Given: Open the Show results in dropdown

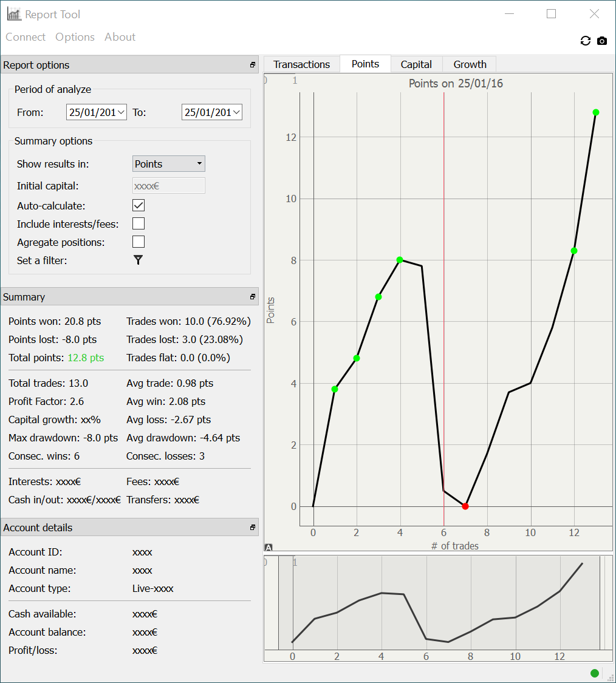Looking at the screenshot, I should [x=169, y=164].
